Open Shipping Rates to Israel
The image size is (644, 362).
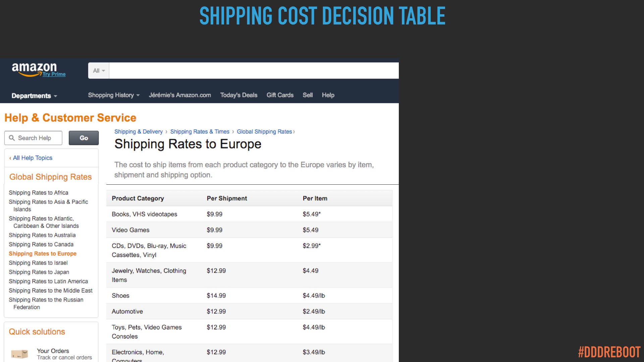click(x=38, y=263)
